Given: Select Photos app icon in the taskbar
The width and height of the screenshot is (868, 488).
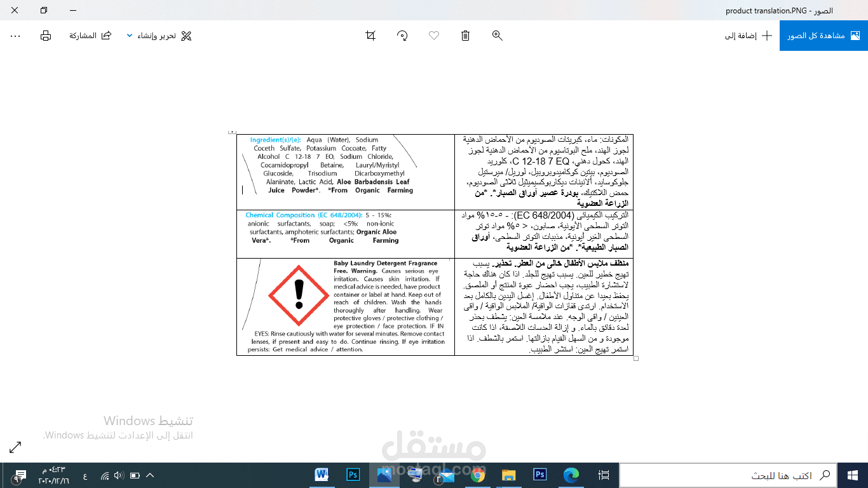Looking at the screenshot, I should (384, 475).
